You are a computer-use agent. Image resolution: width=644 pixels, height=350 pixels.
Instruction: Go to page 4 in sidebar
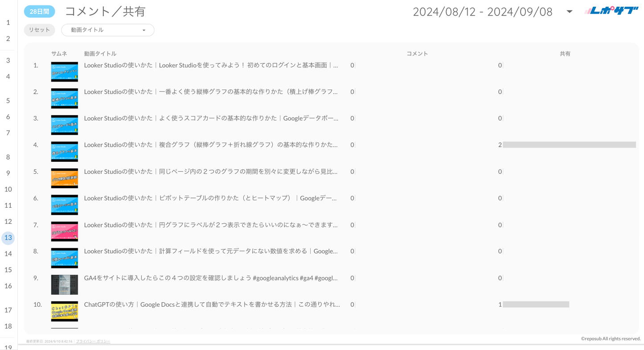point(8,76)
